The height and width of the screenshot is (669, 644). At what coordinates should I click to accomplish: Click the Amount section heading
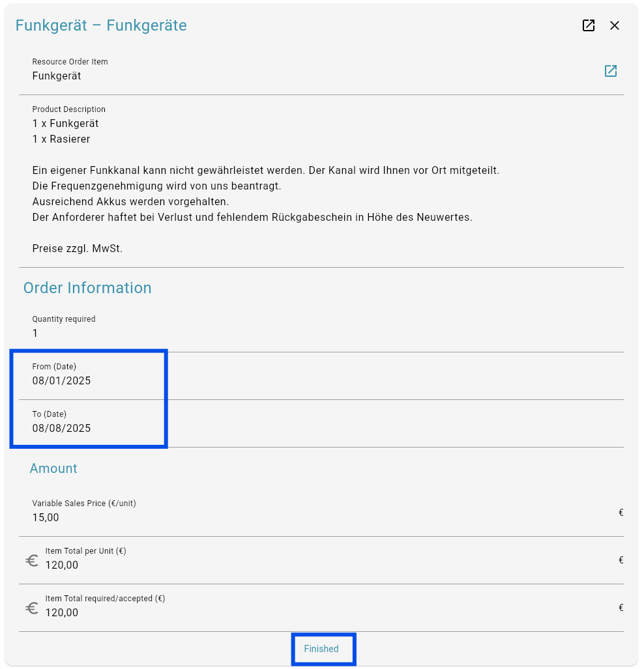point(53,468)
